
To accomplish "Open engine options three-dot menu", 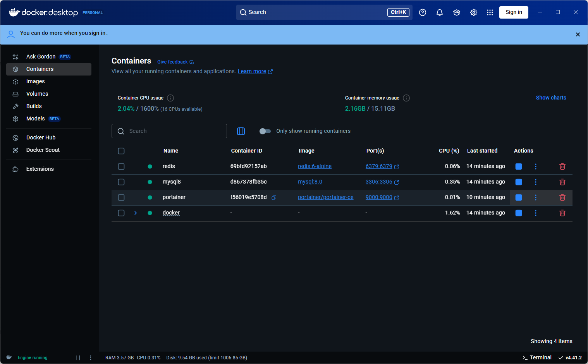I will [x=91, y=358].
